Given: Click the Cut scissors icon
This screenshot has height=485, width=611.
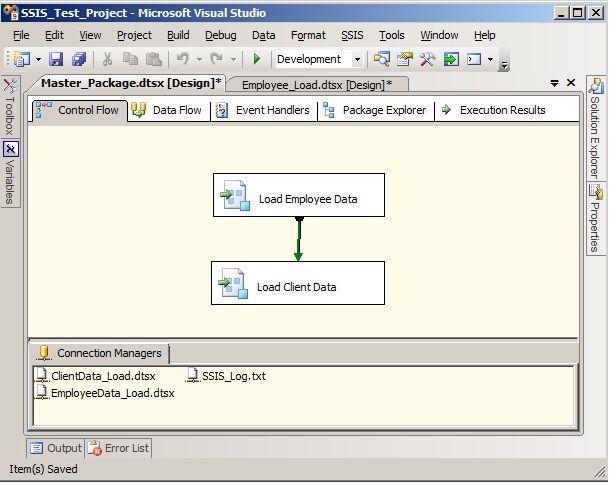Looking at the screenshot, I should point(107,59).
